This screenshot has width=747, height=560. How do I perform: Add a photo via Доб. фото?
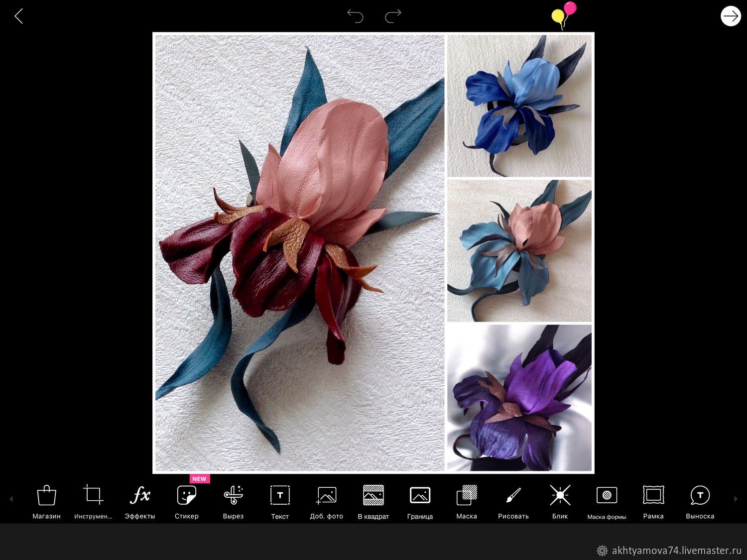pos(327,502)
